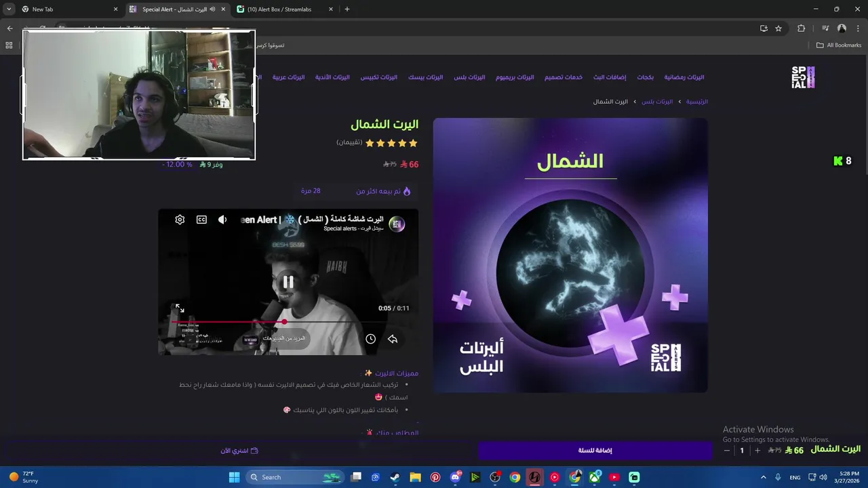Open the Xbox app from the taskbar
This screenshot has height=488, width=868.
point(595,477)
